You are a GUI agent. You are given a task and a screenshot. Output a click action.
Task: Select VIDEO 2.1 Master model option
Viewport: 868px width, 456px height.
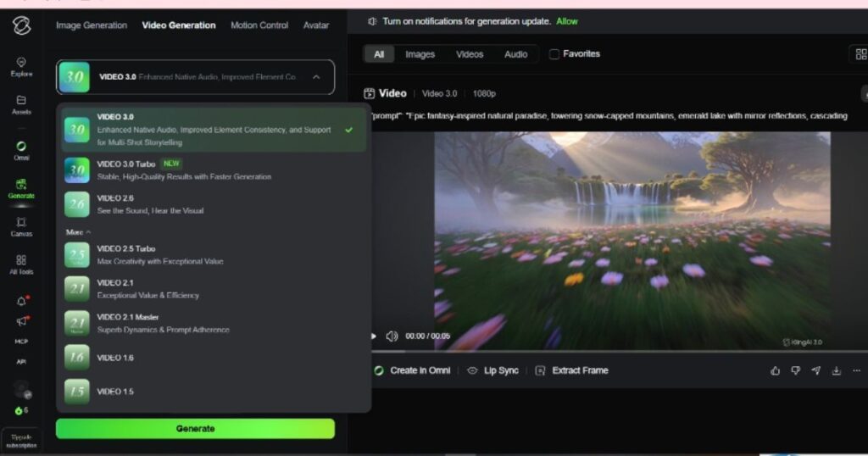[213, 323]
